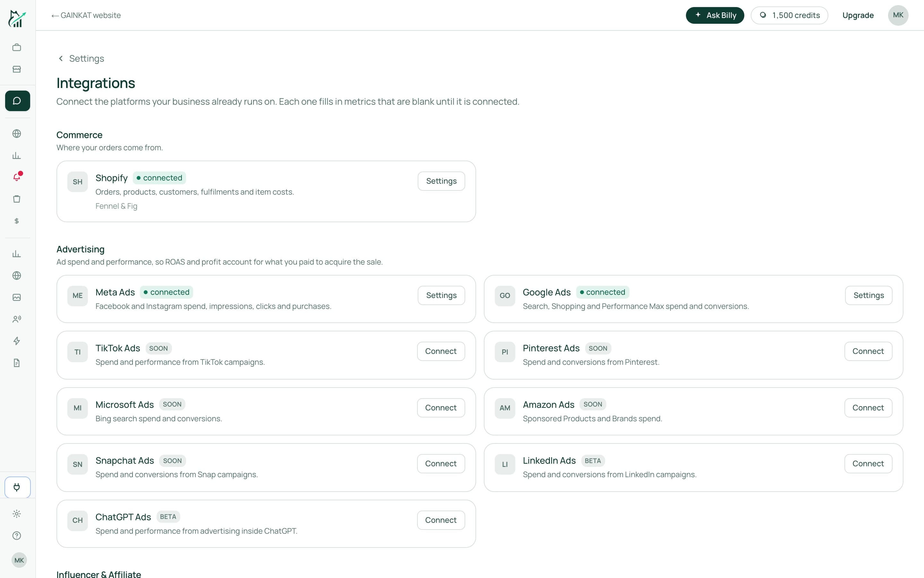
Task: Connect TikTok Ads
Action: (441, 351)
